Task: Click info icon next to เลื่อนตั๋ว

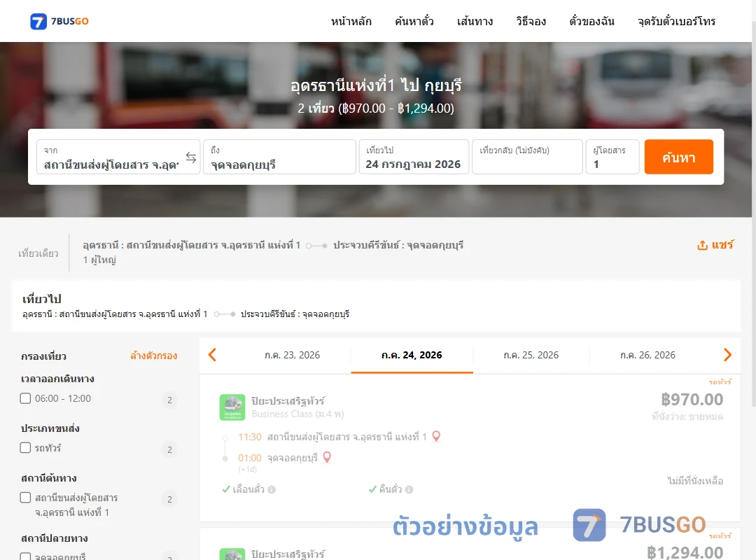Action: [x=272, y=489]
